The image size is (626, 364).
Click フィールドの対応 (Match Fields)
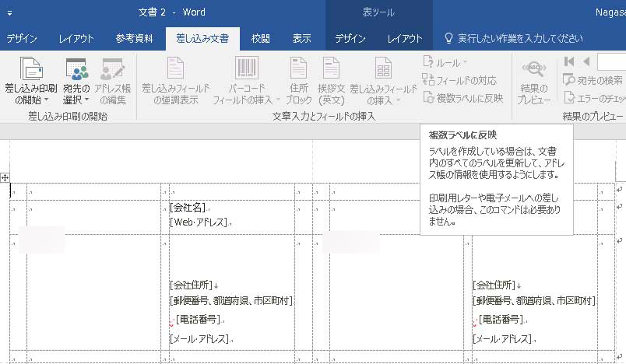pyautogui.click(x=459, y=80)
